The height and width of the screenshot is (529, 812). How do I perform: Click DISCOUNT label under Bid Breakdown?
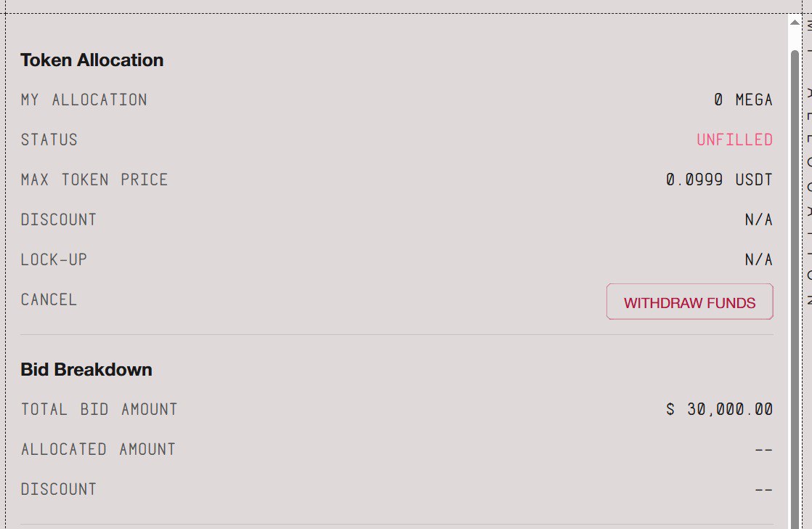tap(59, 490)
